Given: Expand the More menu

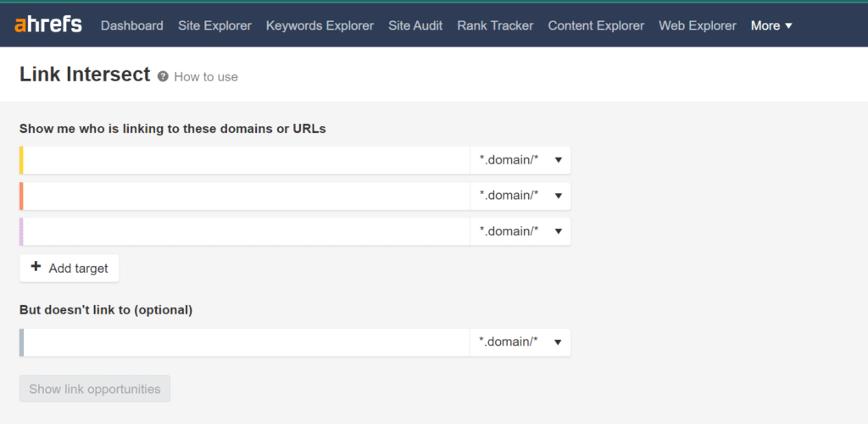Looking at the screenshot, I should (x=771, y=25).
